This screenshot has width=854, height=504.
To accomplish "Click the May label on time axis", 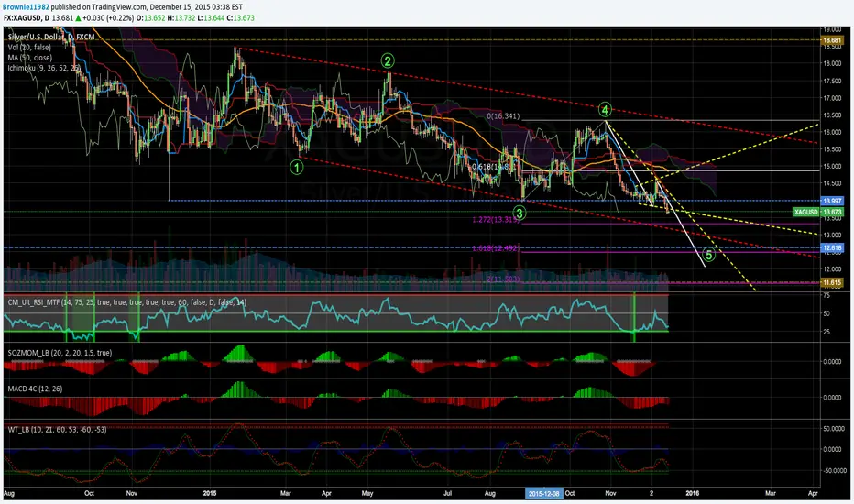I will pyautogui.click(x=367, y=493).
